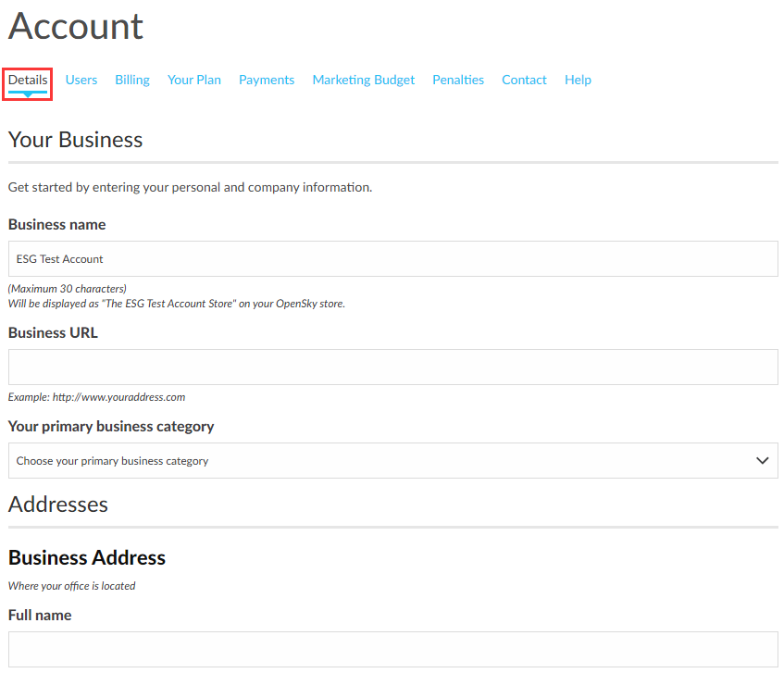The image size is (784, 673).
Task: Click the "Business URL" field label
Action: [53, 333]
